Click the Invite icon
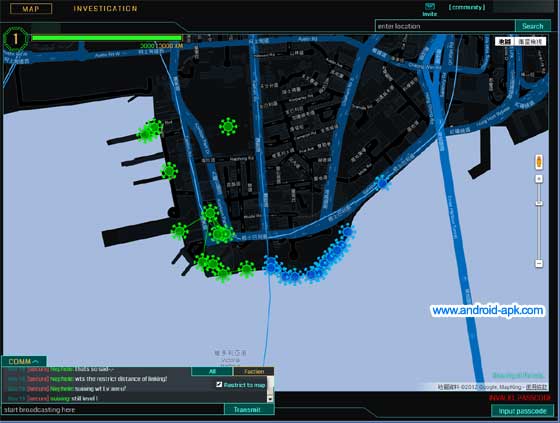Viewport: 560px width, 423px height. point(430,10)
